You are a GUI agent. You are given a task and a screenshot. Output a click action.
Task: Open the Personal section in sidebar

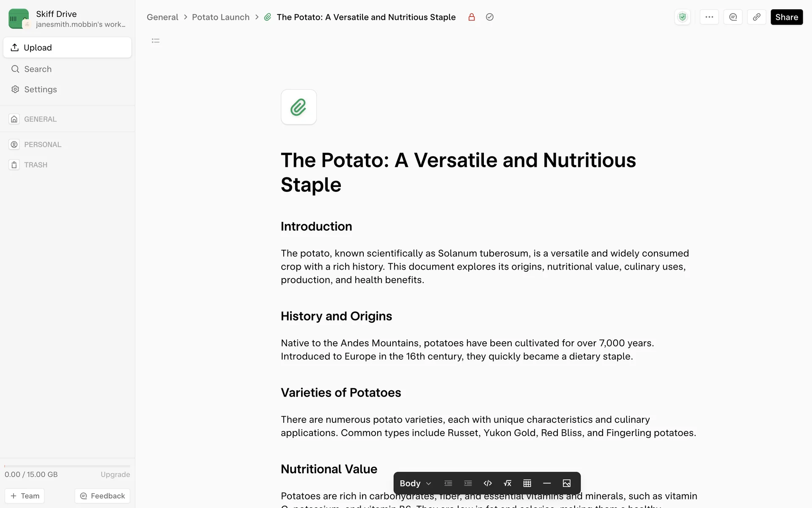pyautogui.click(x=43, y=144)
